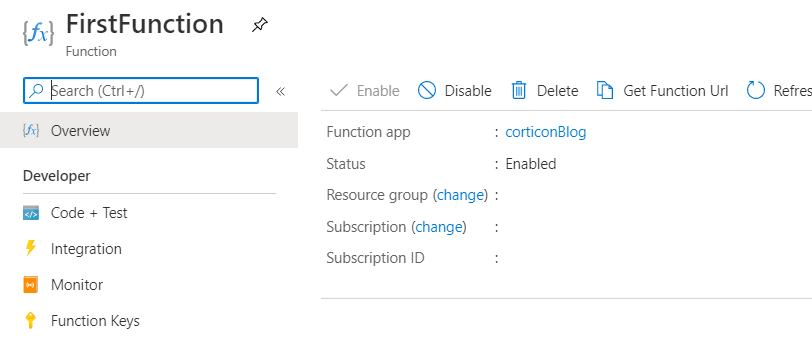Collapse the sidebar with double chevron
Screen dimensions: 812x362
pos(280,92)
